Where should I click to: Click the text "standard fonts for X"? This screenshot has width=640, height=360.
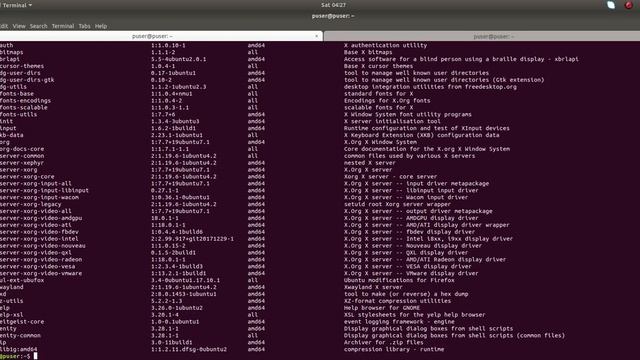point(378,94)
